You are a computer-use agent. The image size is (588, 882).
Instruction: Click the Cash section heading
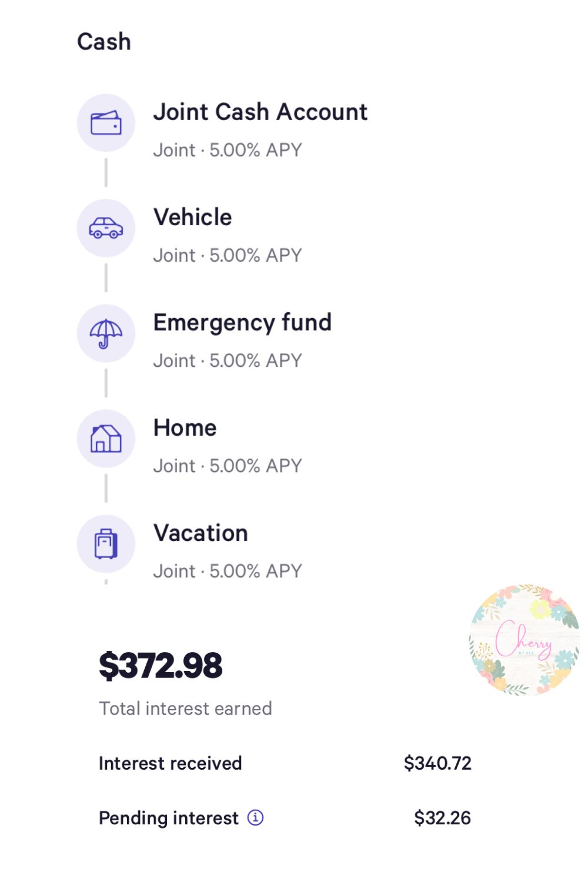point(104,42)
